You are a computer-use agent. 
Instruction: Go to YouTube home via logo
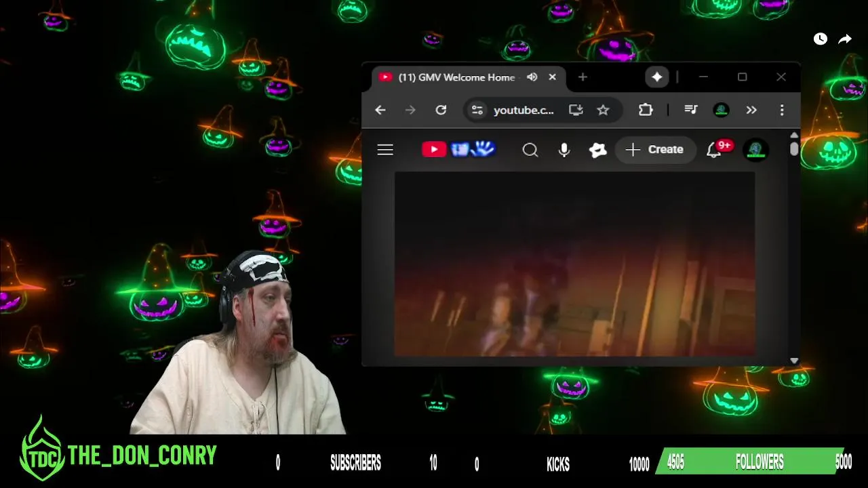coord(458,149)
